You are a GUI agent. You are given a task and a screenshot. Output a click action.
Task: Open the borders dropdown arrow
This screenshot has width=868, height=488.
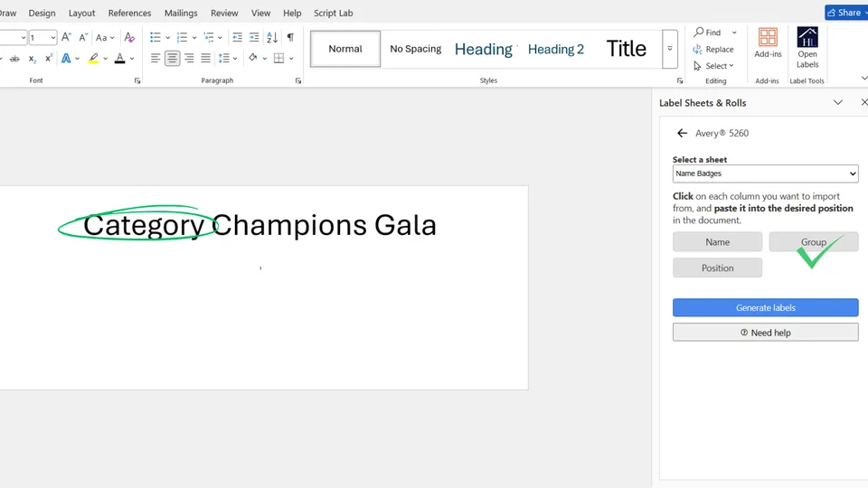point(291,58)
